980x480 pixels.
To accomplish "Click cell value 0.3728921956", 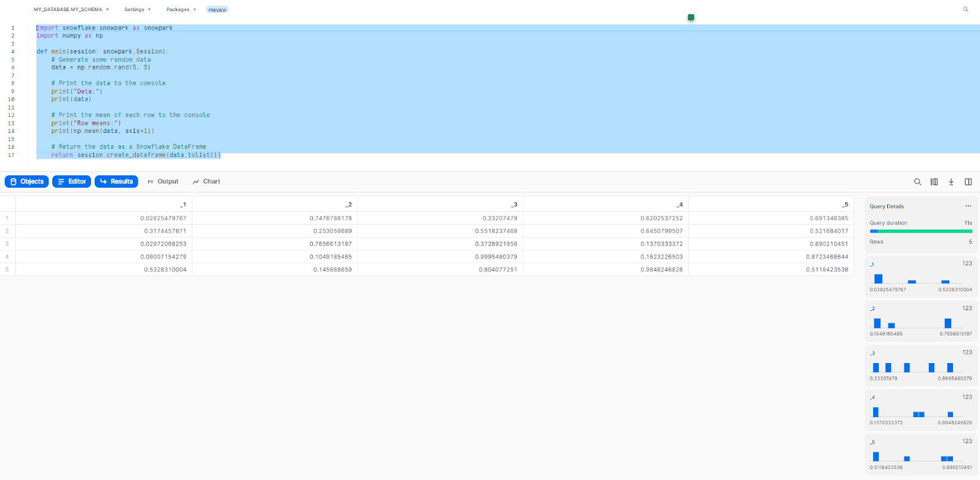I will (496, 244).
